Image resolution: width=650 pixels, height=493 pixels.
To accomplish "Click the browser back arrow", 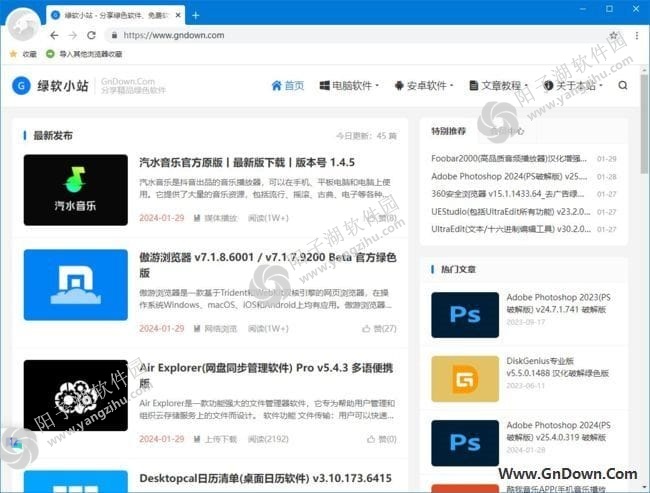I will coord(54,35).
